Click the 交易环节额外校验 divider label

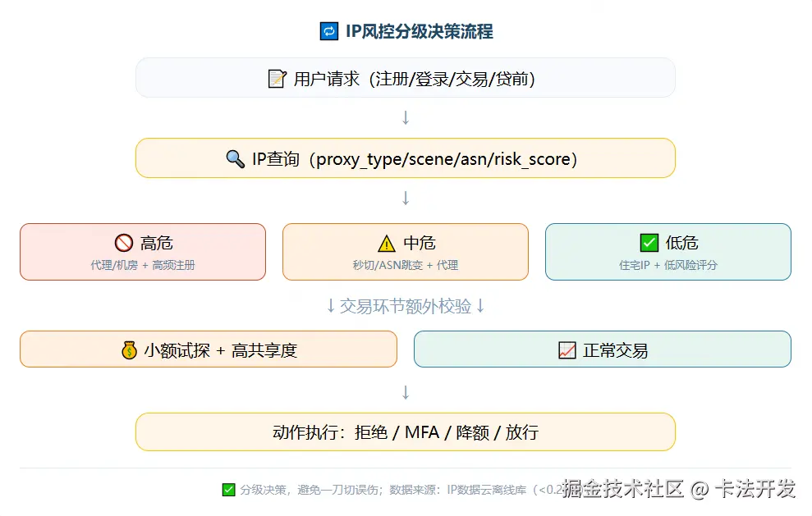click(405, 306)
